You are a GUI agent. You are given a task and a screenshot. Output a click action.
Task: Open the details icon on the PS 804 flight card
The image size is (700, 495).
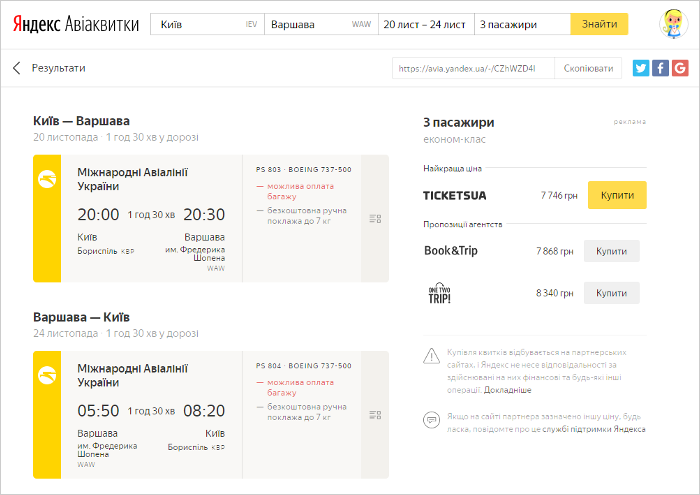(x=375, y=415)
